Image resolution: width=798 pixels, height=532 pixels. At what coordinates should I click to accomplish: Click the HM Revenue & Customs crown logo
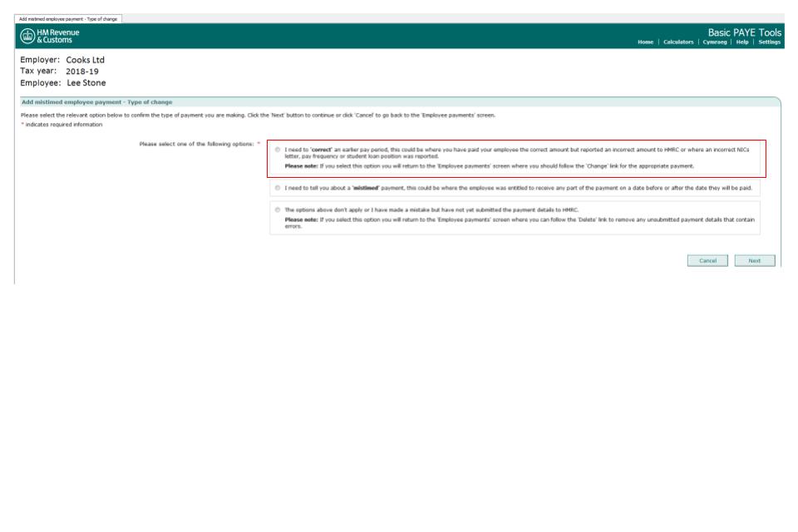27,36
